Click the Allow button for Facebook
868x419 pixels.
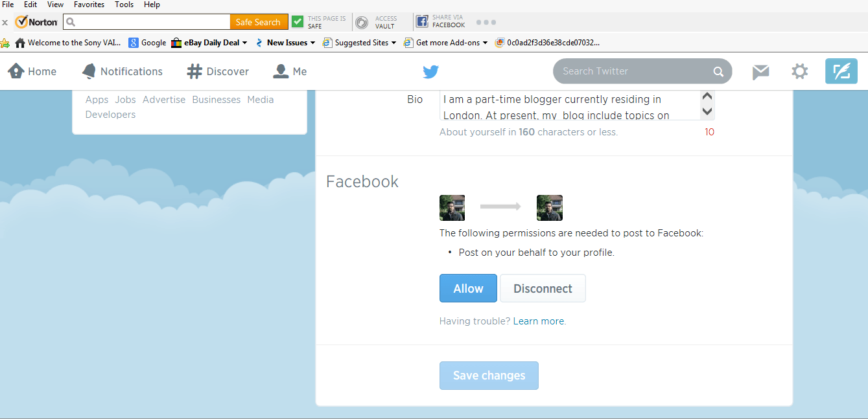tap(468, 288)
